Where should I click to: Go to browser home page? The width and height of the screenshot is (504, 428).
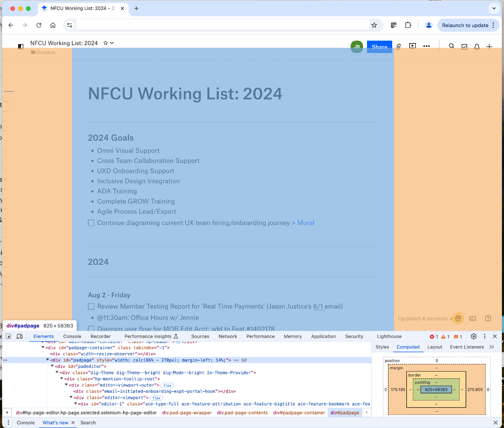[53, 25]
